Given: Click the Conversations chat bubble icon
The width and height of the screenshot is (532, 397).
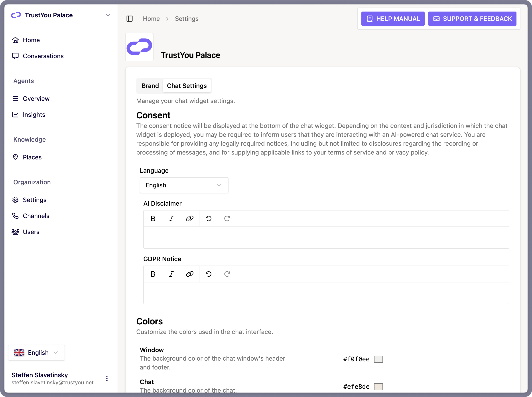Looking at the screenshot, I should [15, 56].
